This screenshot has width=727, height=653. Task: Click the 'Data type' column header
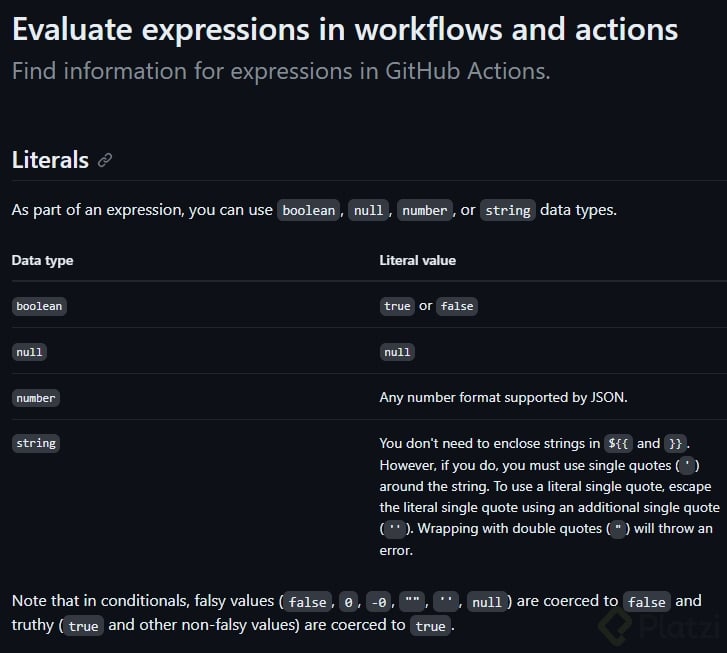coord(42,260)
